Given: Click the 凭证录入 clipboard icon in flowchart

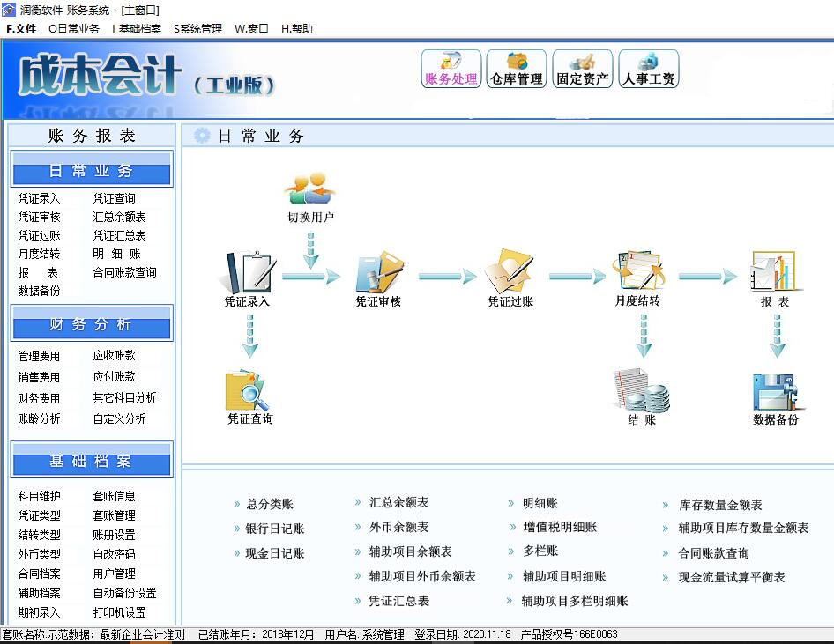Looking at the screenshot, I should (248, 272).
